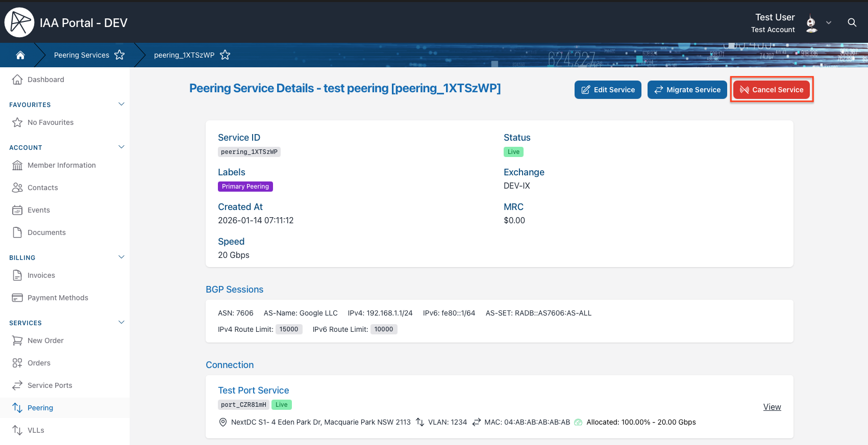
Task: Click the Events calendar icon
Action: (x=17, y=210)
